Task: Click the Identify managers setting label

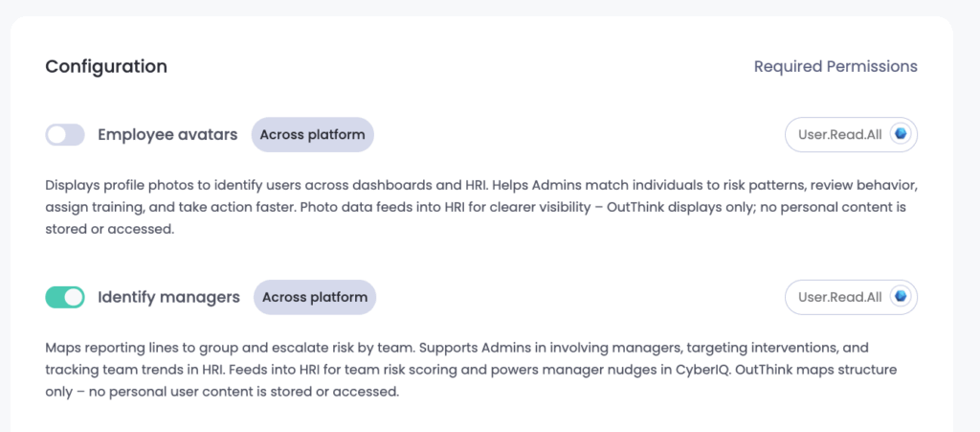Action: [x=168, y=298]
